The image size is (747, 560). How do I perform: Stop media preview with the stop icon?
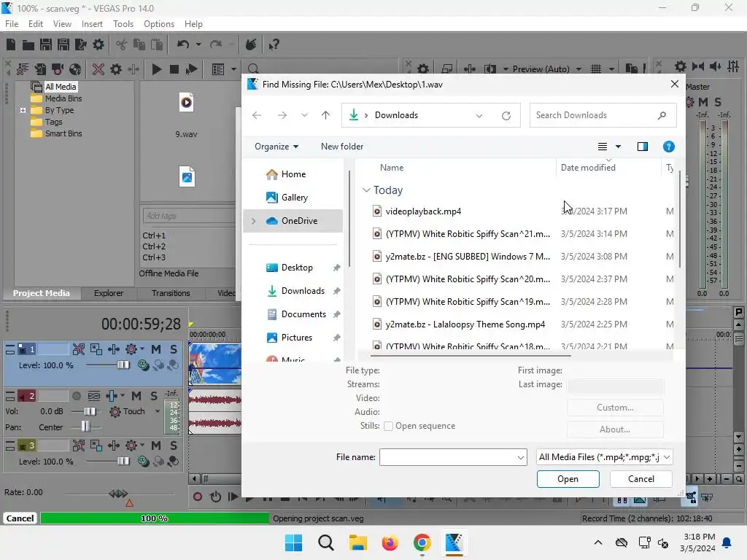point(174,69)
